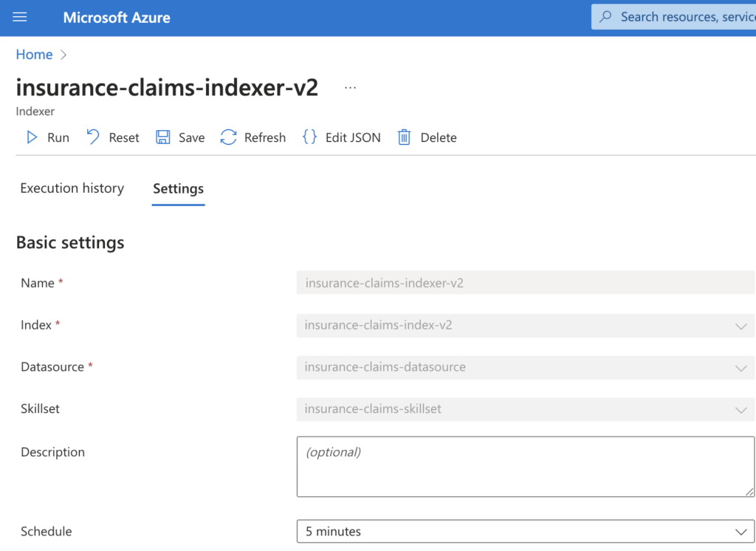Image resolution: width=756 pixels, height=551 pixels.
Task: Select the Settings tab
Action: tap(178, 188)
